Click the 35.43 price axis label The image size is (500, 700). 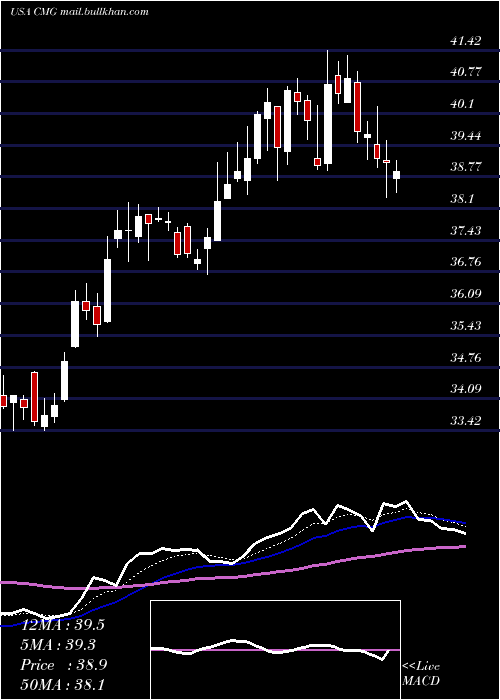pyautogui.click(x=466, y=325)
